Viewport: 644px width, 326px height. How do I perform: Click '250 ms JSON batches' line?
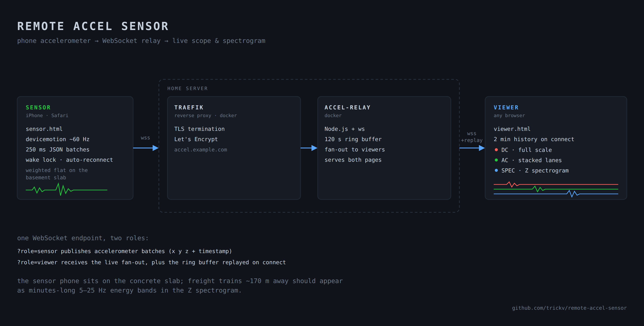(58, 149)
